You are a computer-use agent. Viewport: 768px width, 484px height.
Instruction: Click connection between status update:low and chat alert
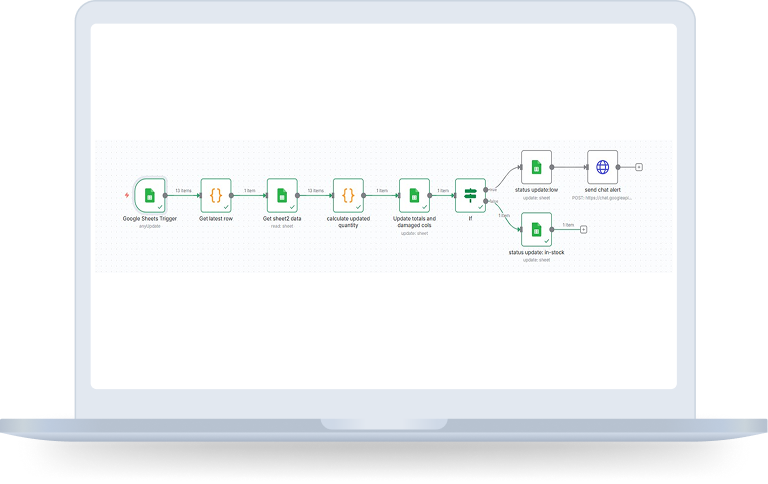tap(569, 166)
